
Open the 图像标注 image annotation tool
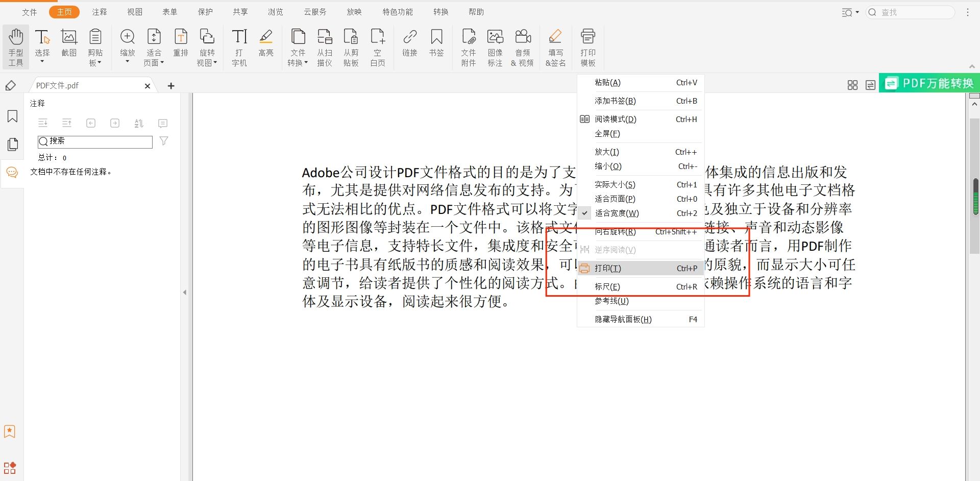click(495, 46)
